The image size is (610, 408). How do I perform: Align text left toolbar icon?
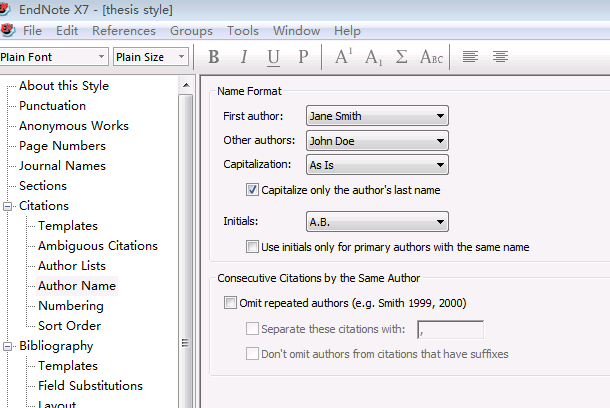click(x=470, y=57)
